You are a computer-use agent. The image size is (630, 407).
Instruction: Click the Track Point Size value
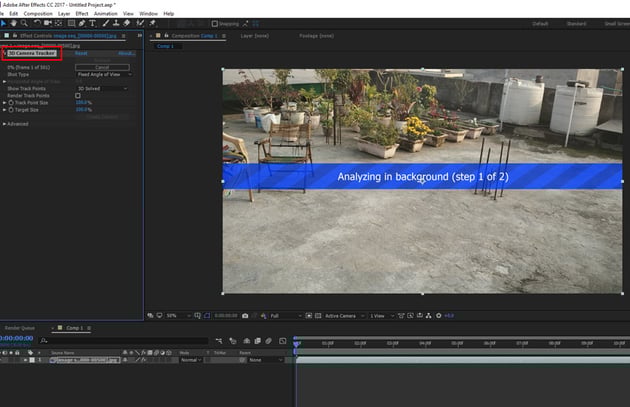84,103
